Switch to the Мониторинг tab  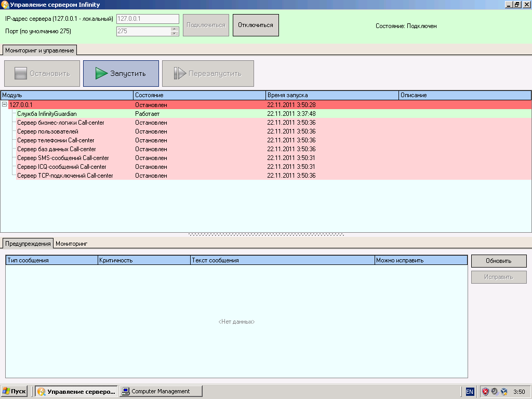tap(72, 244)
